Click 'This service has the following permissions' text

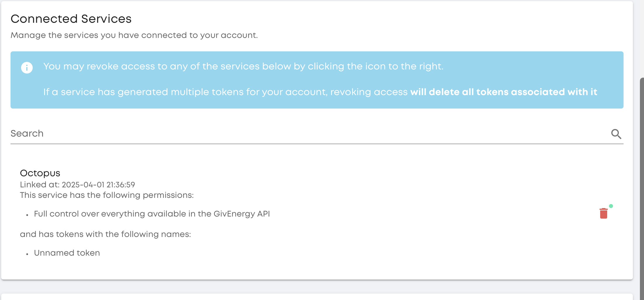click(107, 195)
